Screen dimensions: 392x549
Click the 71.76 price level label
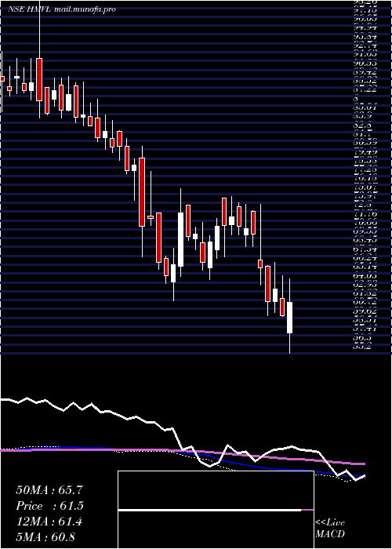365,213
